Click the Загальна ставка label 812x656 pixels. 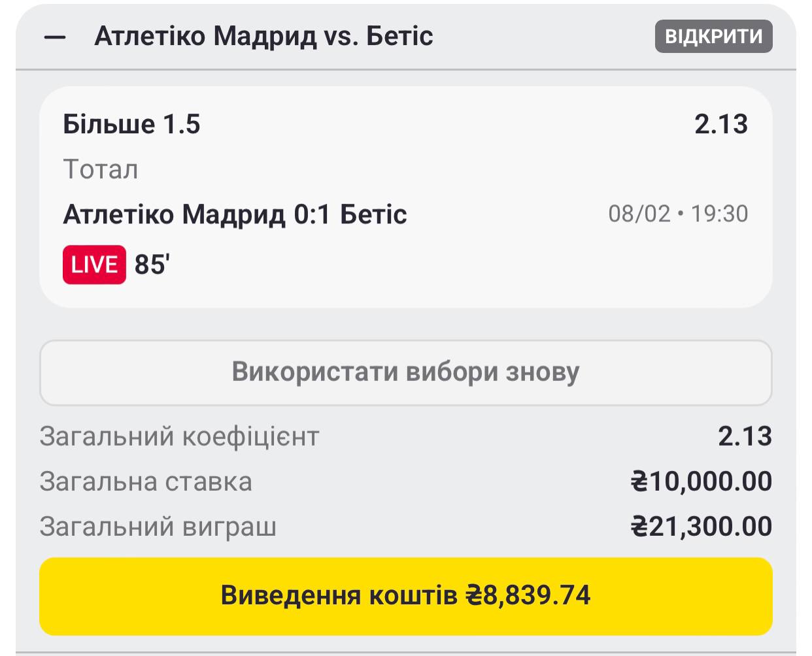[x=146, y=482]
